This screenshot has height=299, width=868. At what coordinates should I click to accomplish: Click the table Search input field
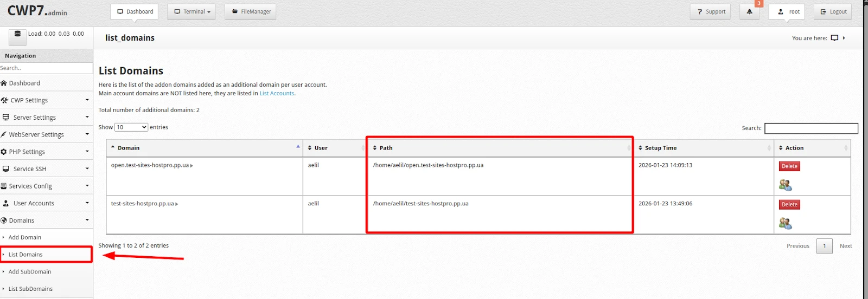tap(811, 128)
